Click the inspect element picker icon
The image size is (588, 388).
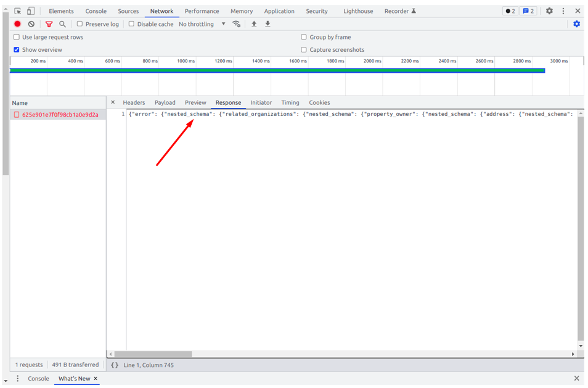[x=18, y=11]
